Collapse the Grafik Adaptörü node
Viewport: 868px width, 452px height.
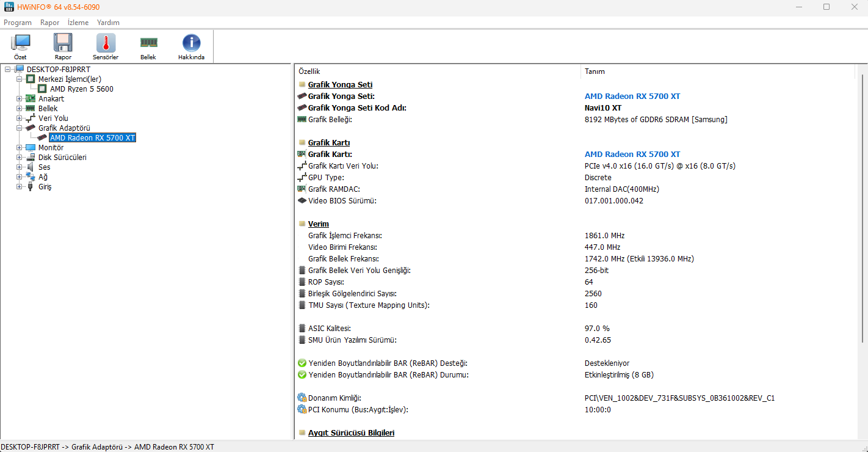[x=20, y=128]
